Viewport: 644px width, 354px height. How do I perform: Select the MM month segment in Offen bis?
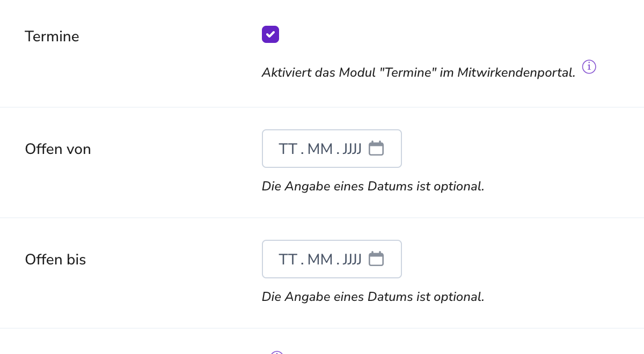click(x=320, y=260)
